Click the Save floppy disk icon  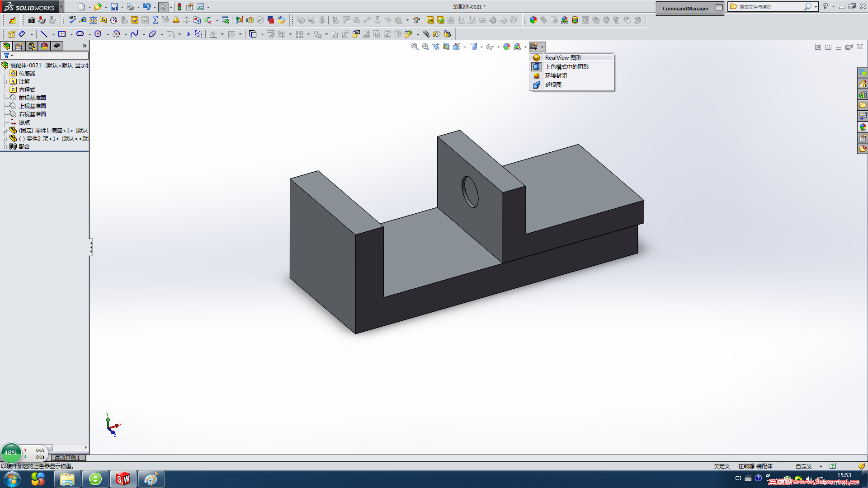point(114,7)
